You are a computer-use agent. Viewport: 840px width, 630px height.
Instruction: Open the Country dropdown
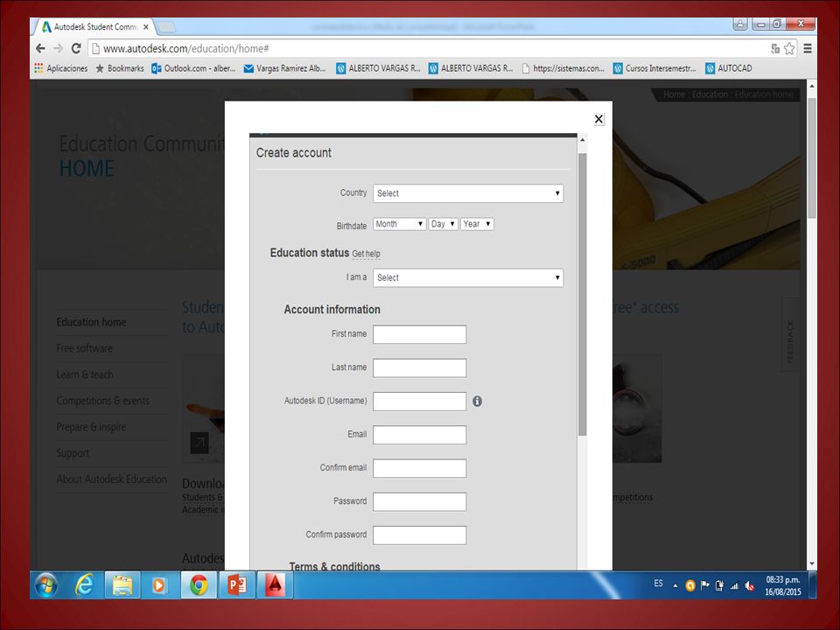(x=468, y=193)
